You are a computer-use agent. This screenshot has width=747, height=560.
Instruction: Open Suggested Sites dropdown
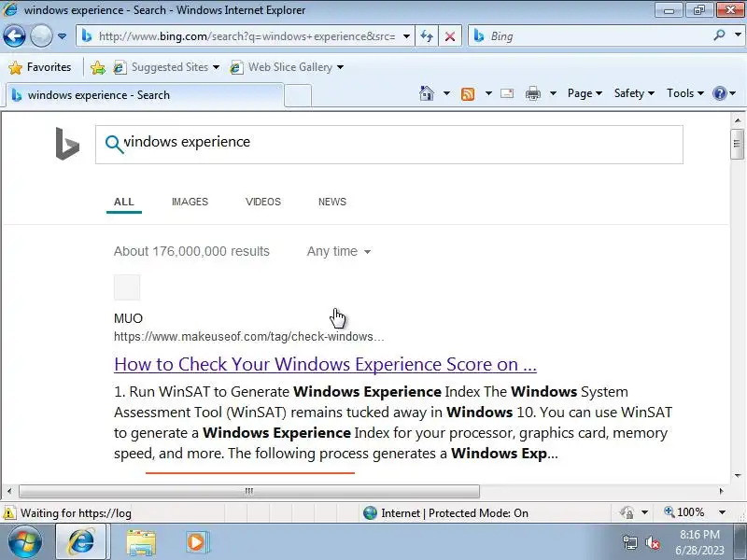[x=166, y=67]
